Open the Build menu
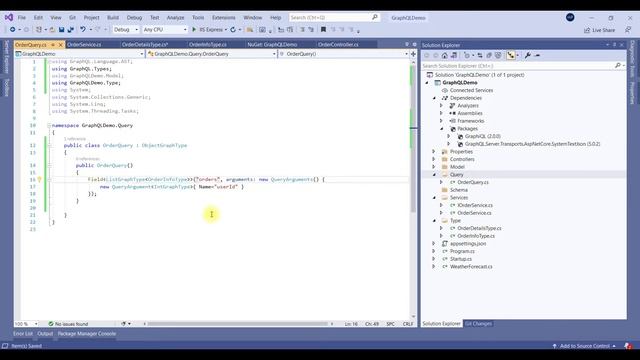 click(x=113, y=18)
